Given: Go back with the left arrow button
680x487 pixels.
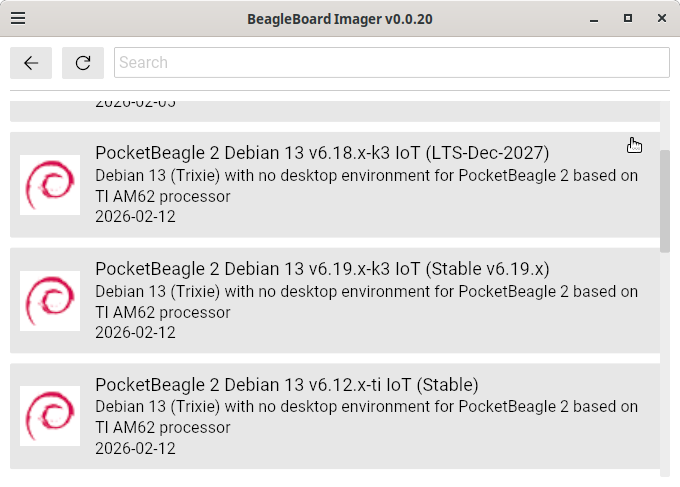Looking at the screenshot, I should pyautogui.click(x=31, y=62).
